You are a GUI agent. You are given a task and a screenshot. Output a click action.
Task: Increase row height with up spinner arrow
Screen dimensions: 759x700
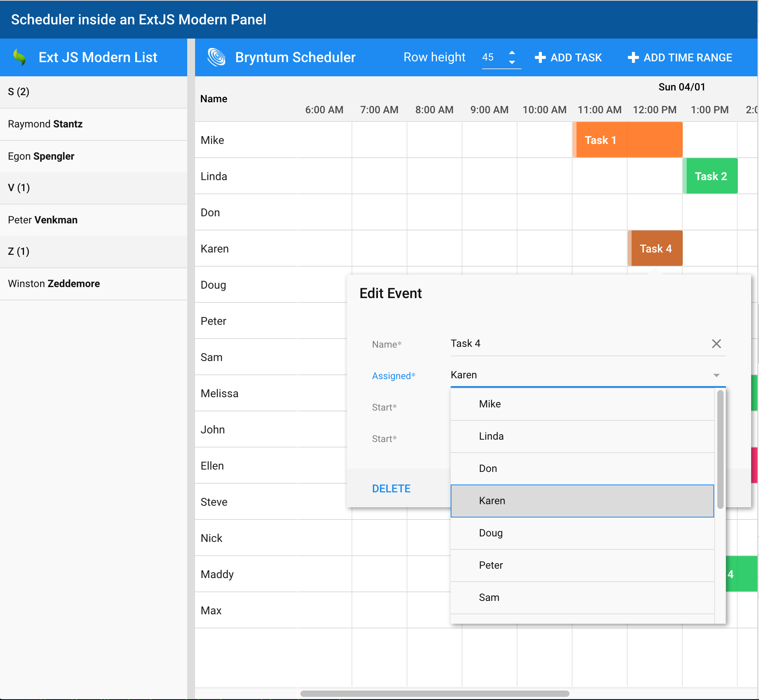pos(512,53)
